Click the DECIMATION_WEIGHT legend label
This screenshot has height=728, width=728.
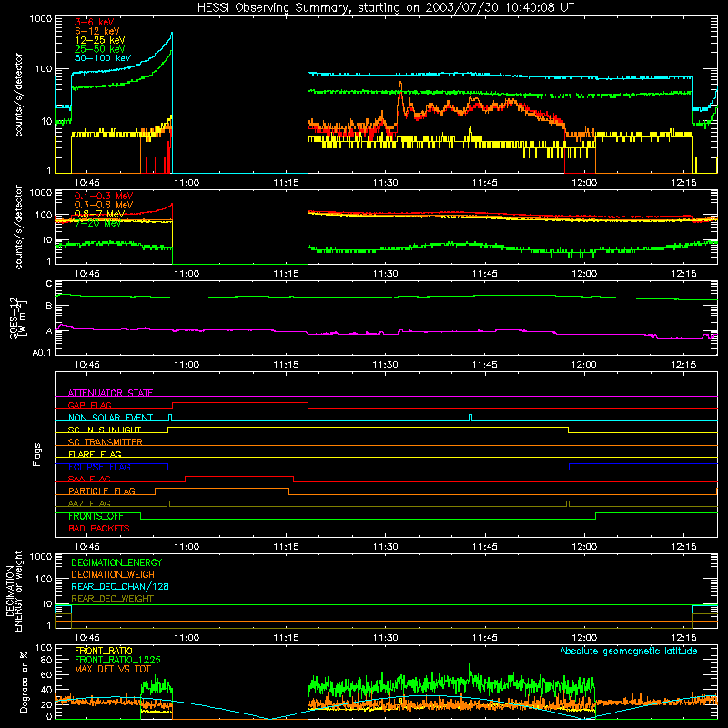tap(116, 574)
